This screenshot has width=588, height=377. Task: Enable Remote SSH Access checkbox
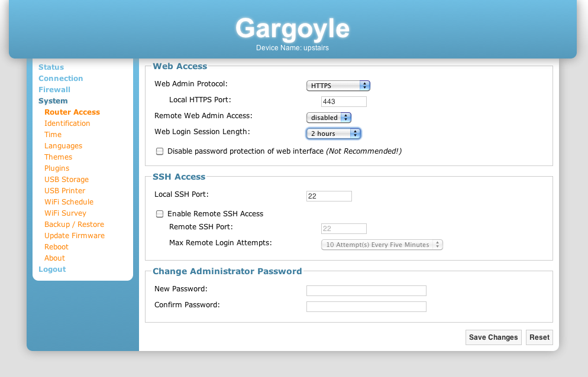160,214
